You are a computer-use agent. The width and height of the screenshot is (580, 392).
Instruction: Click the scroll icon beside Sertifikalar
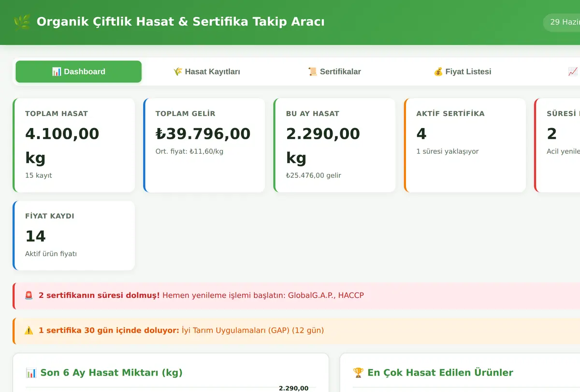click(313, 72)
